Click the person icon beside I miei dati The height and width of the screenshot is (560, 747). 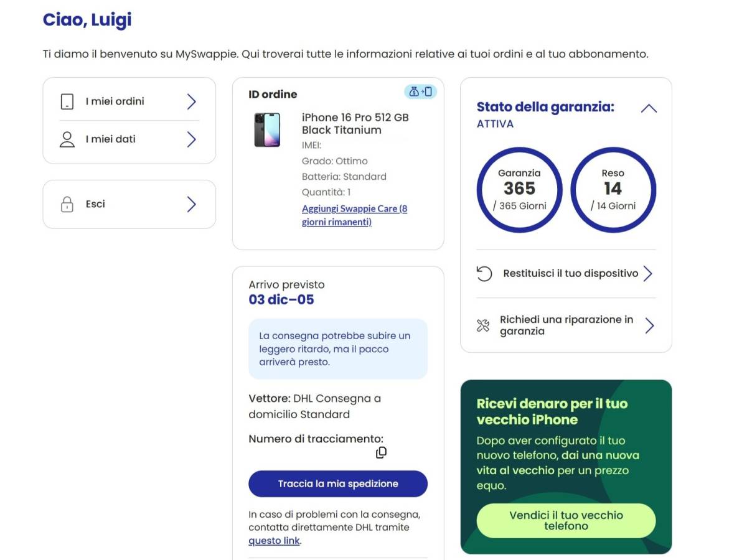pos(67,139)
